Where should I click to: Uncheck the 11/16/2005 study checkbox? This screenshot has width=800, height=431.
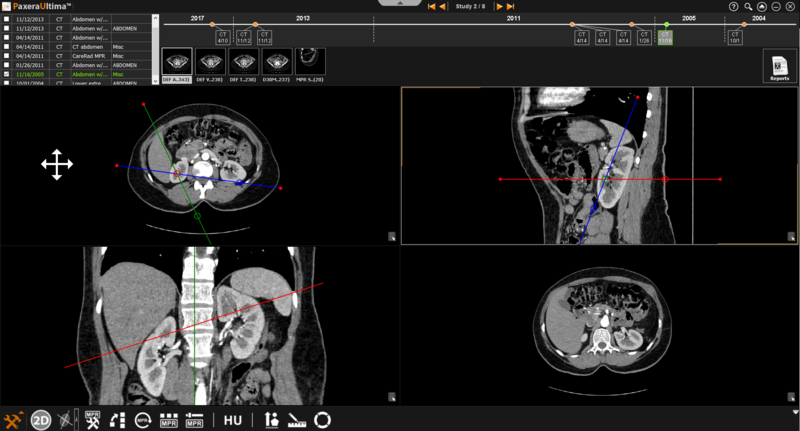coord(7,74)
